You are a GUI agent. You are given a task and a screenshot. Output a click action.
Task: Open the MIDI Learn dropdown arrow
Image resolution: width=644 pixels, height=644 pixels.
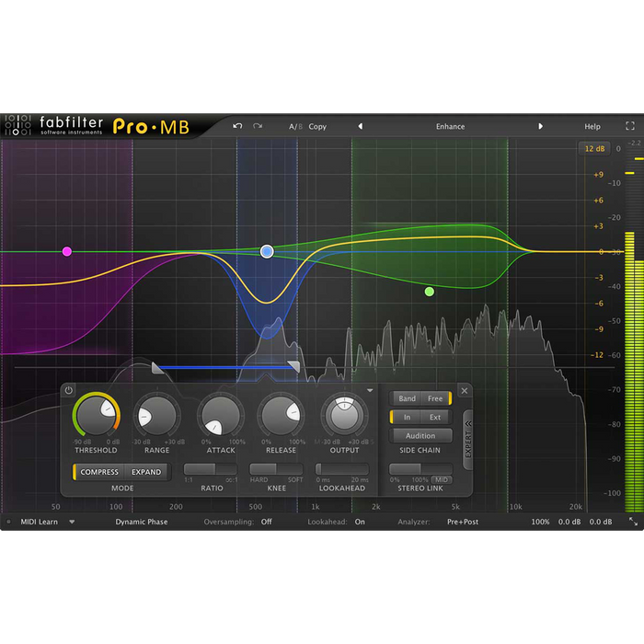click(x=72, y=522)
